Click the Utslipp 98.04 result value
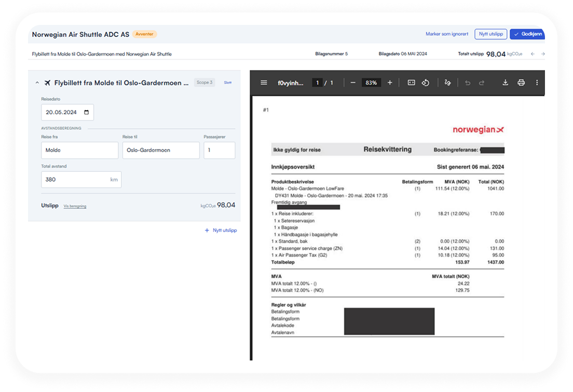 coord(226,205)
